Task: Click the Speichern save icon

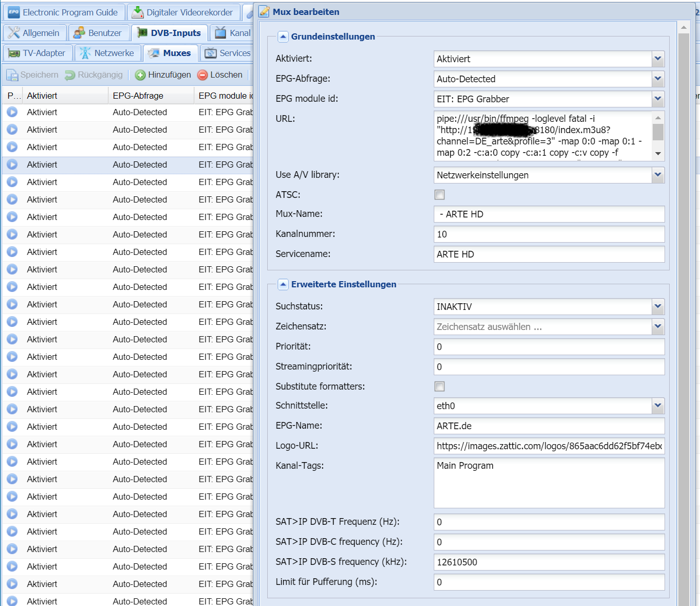Action: click(12, 75)
